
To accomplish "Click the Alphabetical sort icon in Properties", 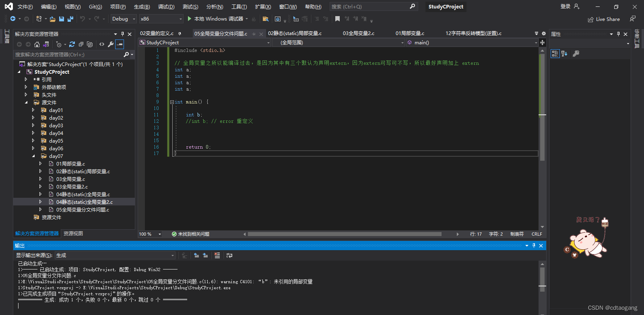I will 564,54.
